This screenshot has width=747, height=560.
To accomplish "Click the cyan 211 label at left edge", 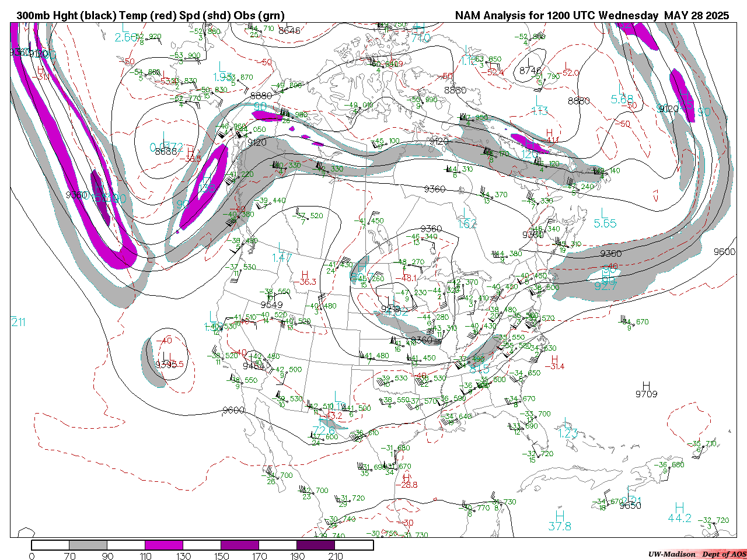I will tap(18, 322).
